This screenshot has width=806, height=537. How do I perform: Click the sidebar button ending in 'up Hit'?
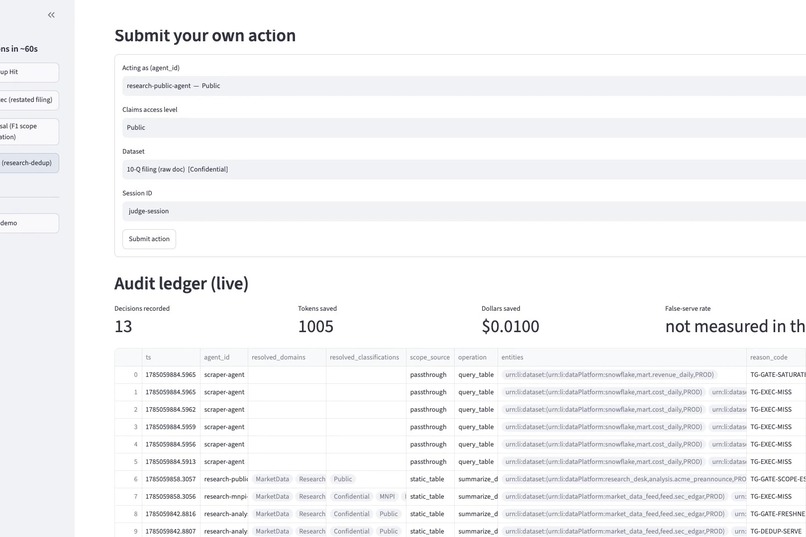[x=28, y=72]
